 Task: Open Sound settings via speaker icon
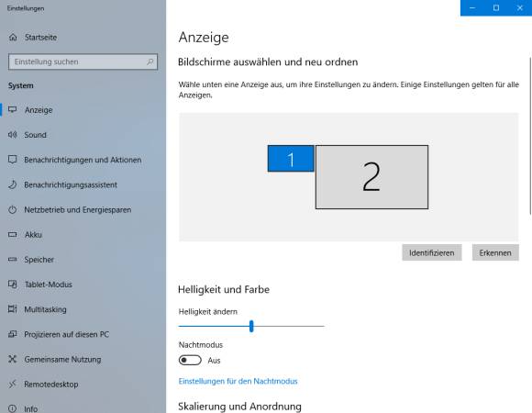click(x=13, y=135)
